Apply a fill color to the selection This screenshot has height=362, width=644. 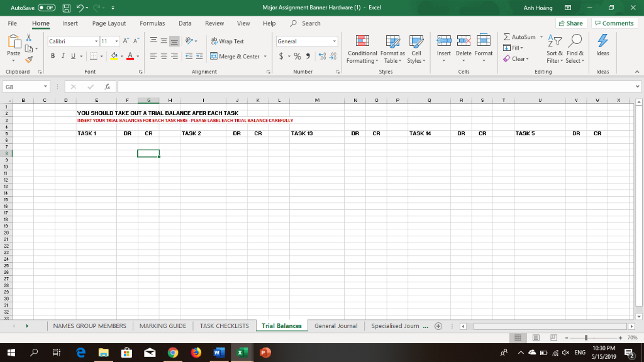pos(115,56)
